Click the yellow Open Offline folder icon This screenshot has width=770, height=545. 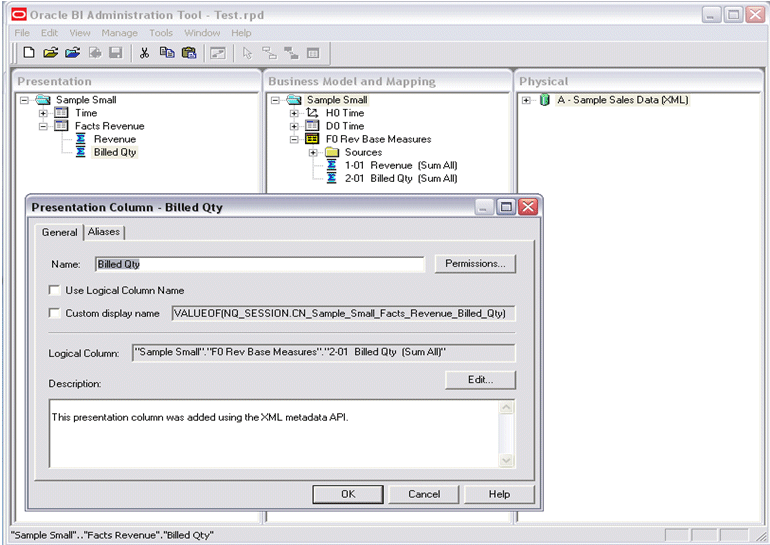click(51, 53)
